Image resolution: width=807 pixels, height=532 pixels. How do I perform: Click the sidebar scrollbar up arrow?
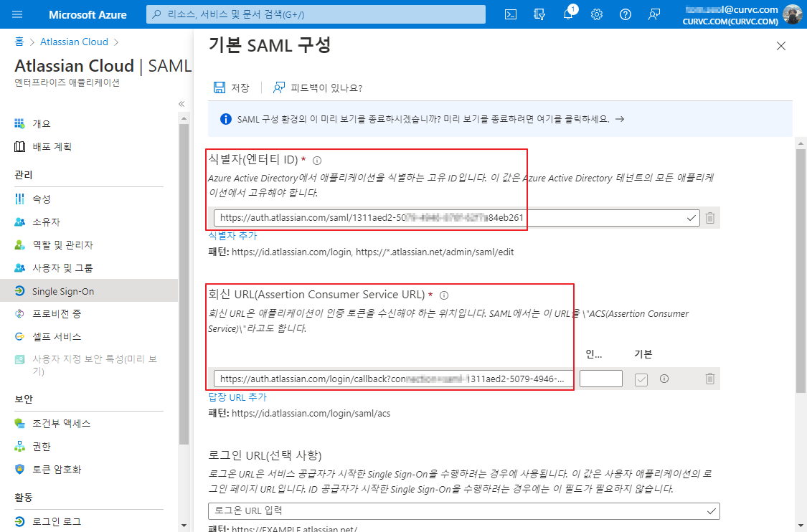coord(184,118)
